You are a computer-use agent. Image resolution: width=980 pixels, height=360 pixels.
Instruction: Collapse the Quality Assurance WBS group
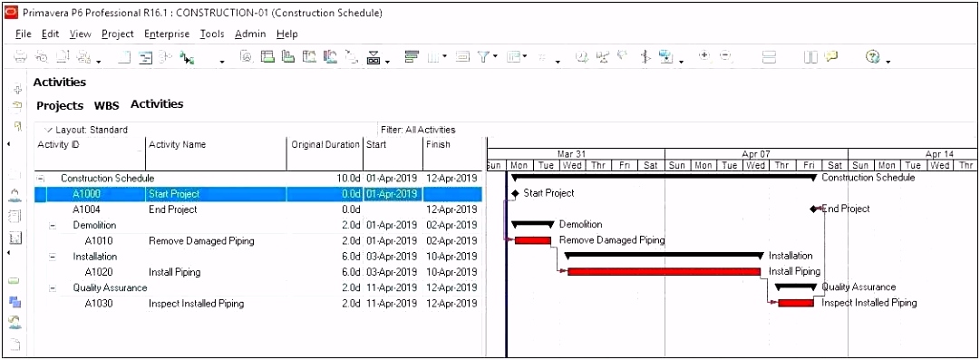(x=53, y=288)
